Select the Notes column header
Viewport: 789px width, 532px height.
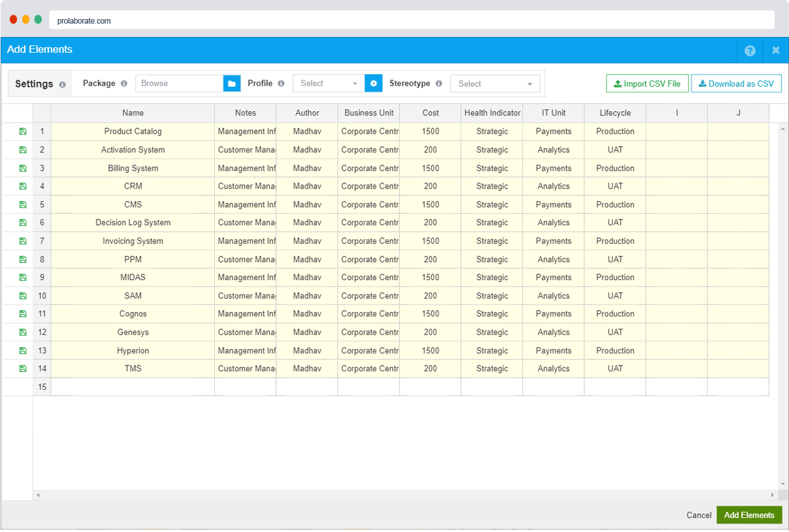tap(246, 113)
